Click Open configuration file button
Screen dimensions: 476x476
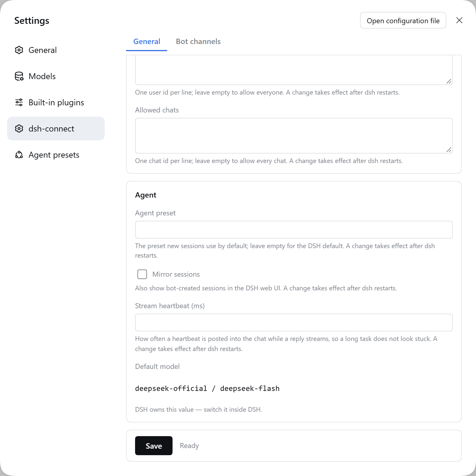coord(403,20)
